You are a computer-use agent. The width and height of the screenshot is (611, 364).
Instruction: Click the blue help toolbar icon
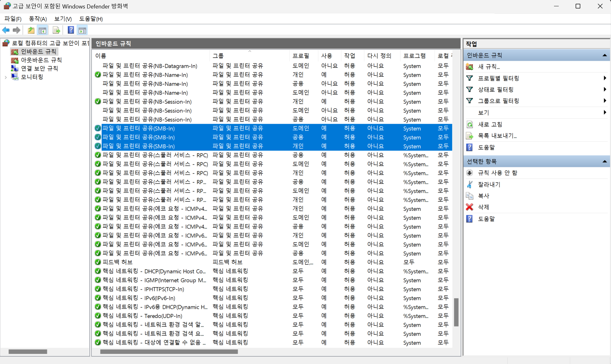pos(71,30)
